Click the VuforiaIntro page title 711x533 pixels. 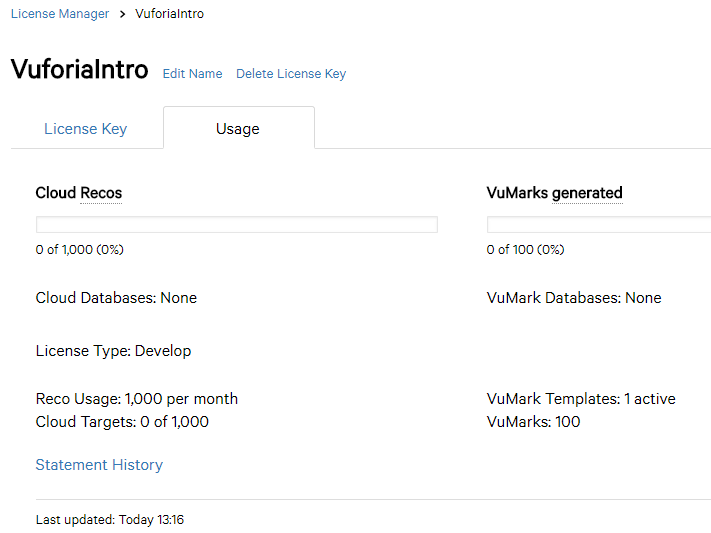coord(80,69)
